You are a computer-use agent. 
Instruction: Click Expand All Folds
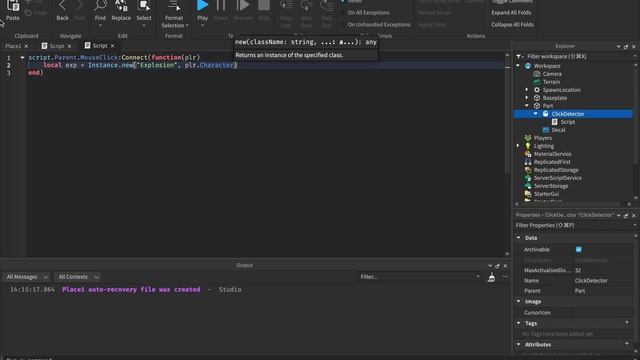(x=511, y=13)
